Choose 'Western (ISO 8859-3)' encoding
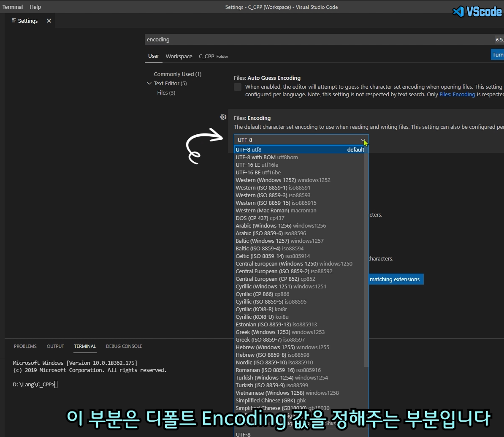Image resolution: width=504 pixels, height=437 pixels. coord(300,195)
